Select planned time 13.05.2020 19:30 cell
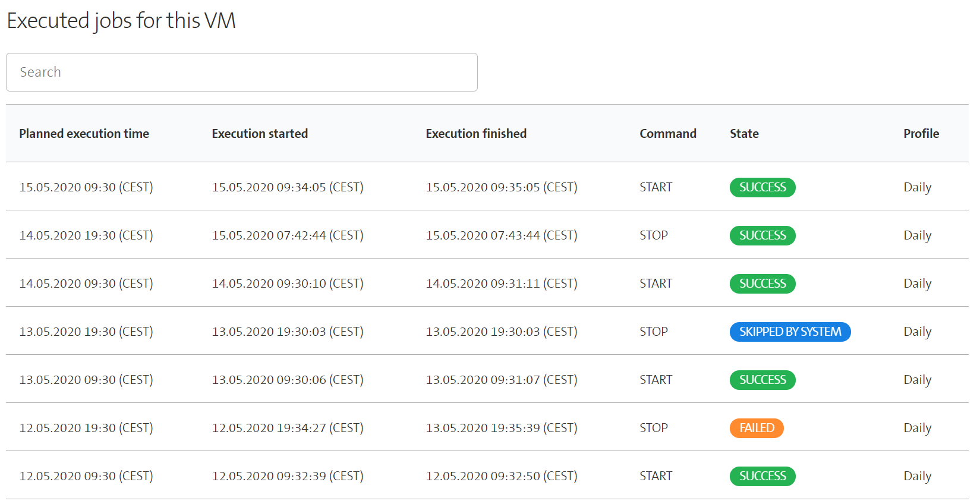Viewport: 980px width, 504px height. click(86, 332)
